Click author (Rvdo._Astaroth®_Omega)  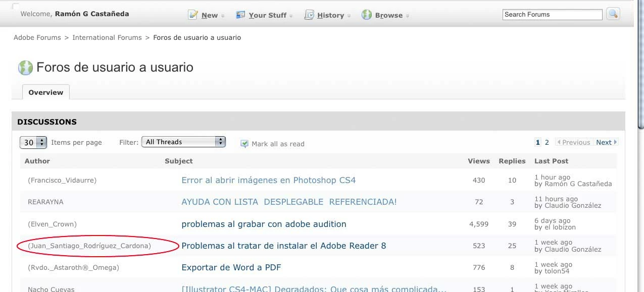point(73,267)
